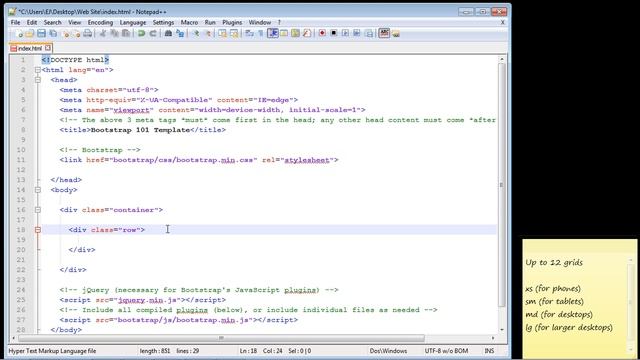Click the Zoom In toolbar icon
The height and width of the screenshot is (360, 640).
pyautogui.click(x=196, y=33)
